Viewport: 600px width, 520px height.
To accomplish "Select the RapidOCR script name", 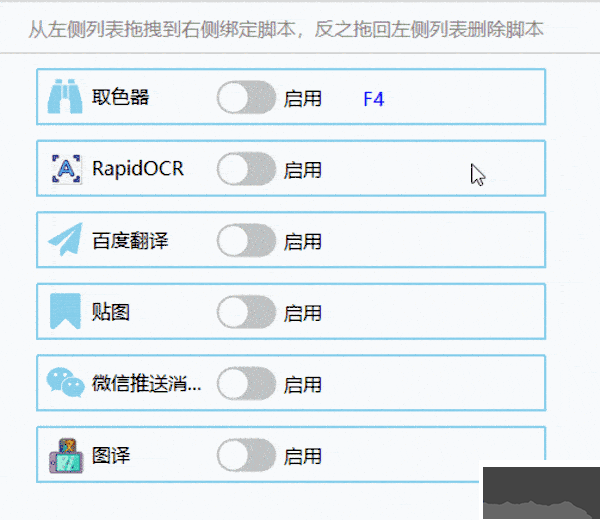I will point(138,169).
